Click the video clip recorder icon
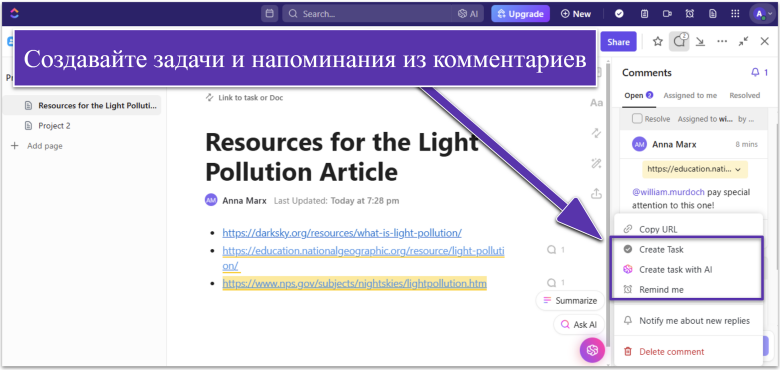 (x=667, y=14)
